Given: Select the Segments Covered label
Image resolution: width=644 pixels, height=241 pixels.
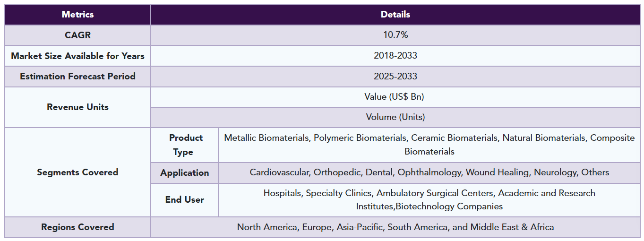Looking at the screenshot, I should click(78, 172).
